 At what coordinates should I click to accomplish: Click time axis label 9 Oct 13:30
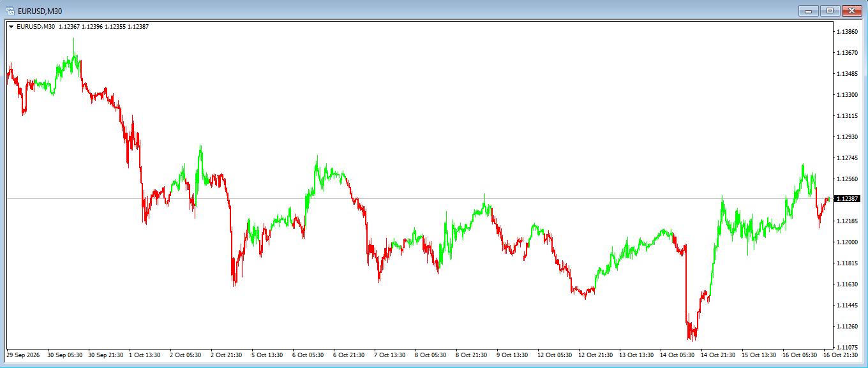[x=514, y=355]
